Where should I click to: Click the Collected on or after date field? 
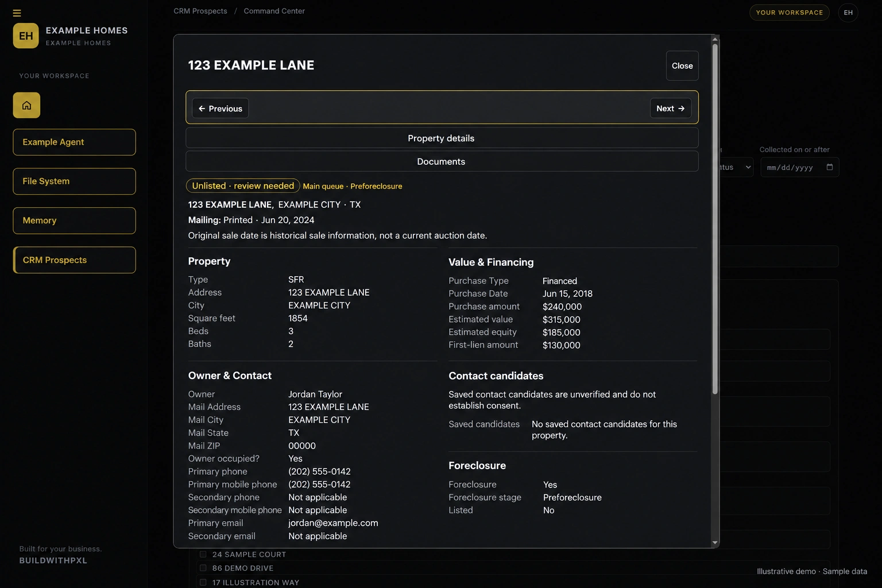[799, 167]
